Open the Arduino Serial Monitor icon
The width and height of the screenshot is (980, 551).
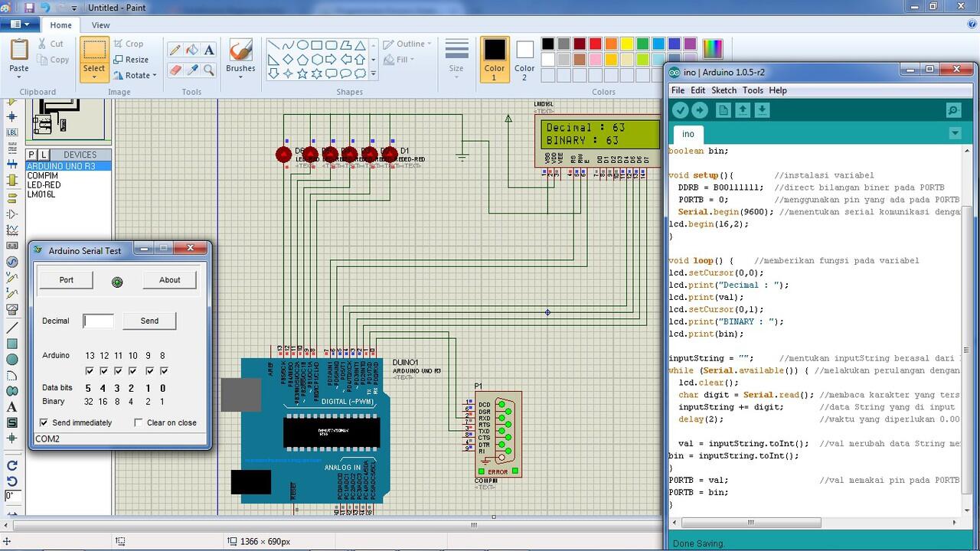(953, 111)
